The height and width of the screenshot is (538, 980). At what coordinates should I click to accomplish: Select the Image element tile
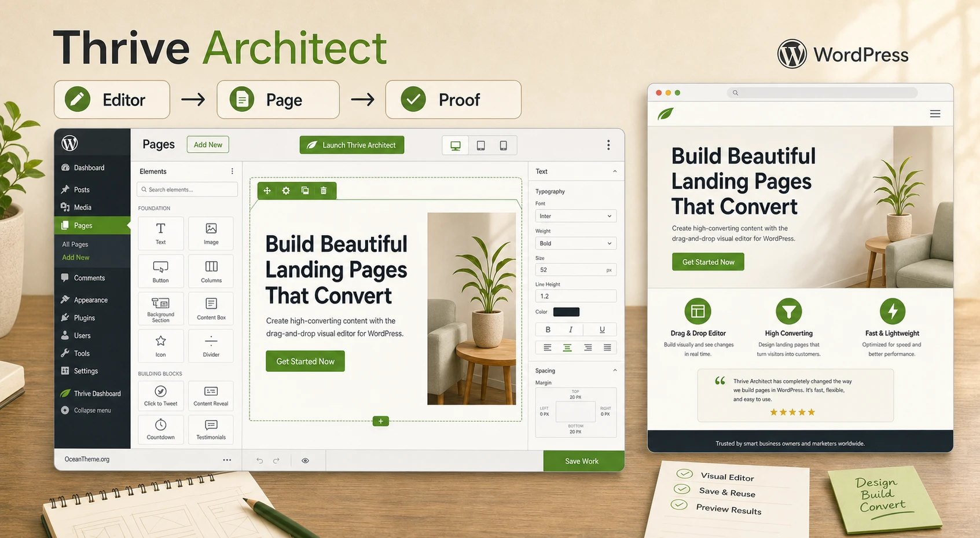tap(211, 233)
